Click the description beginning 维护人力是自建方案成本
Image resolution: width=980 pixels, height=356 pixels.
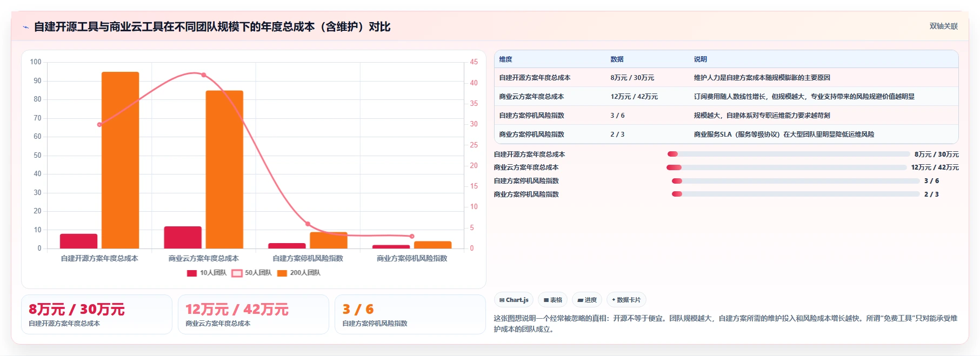[x=762, y=78]
